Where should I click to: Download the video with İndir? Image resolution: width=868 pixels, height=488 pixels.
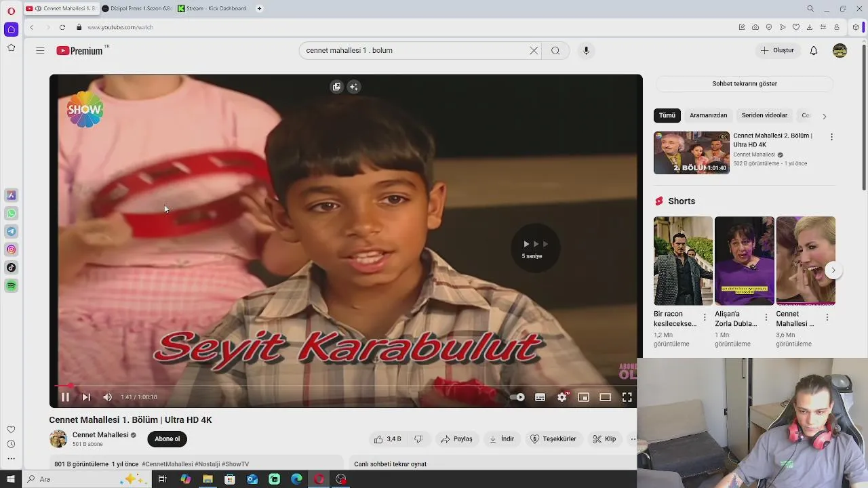(502, 439)
